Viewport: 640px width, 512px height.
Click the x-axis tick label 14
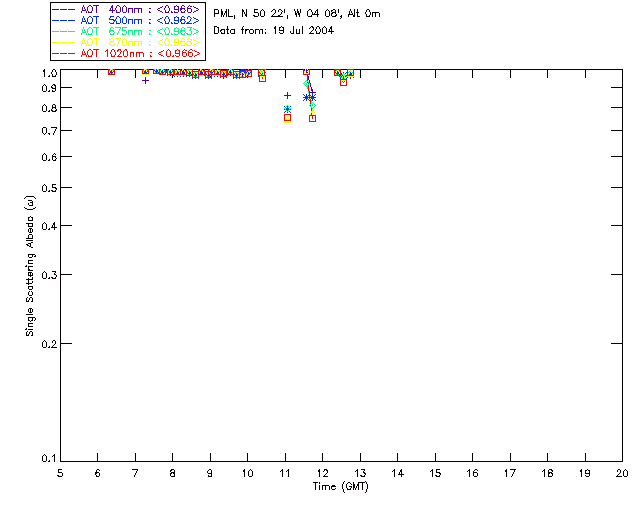pos(398,473)
